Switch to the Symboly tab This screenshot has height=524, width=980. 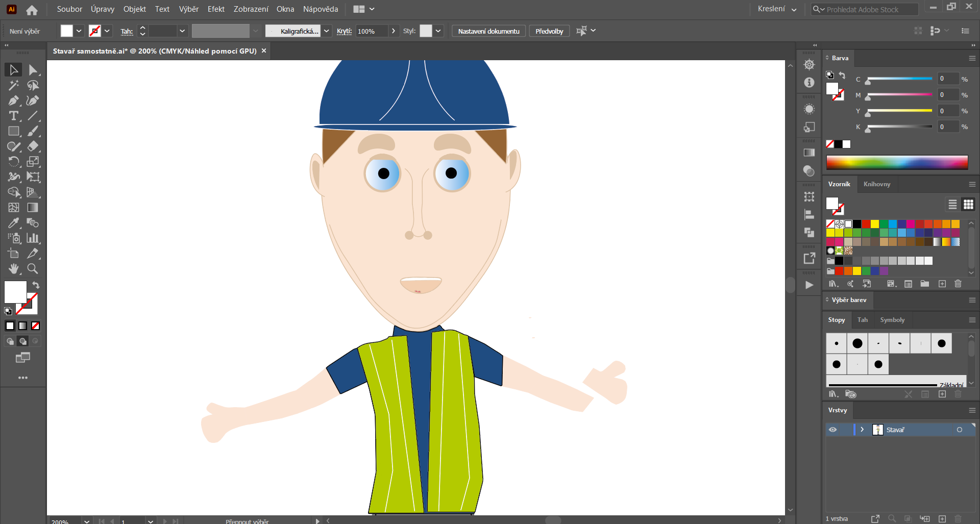(892, 320)
